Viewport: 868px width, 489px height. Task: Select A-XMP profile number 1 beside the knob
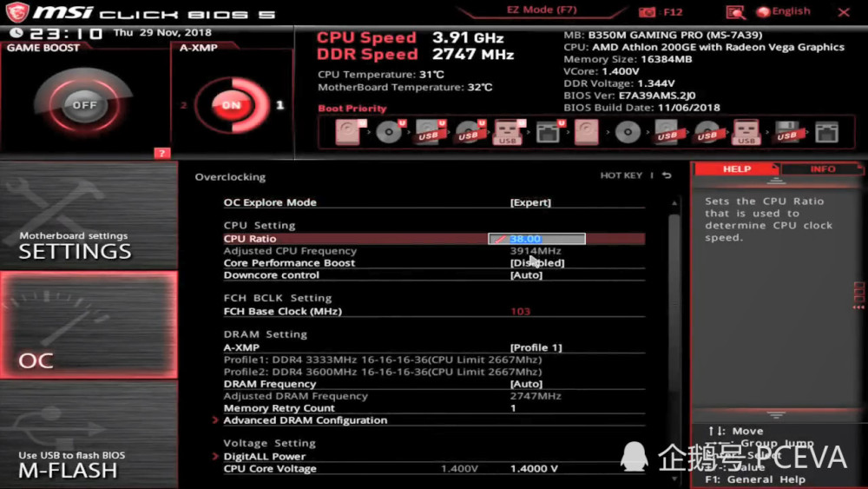tap(280, 105)
